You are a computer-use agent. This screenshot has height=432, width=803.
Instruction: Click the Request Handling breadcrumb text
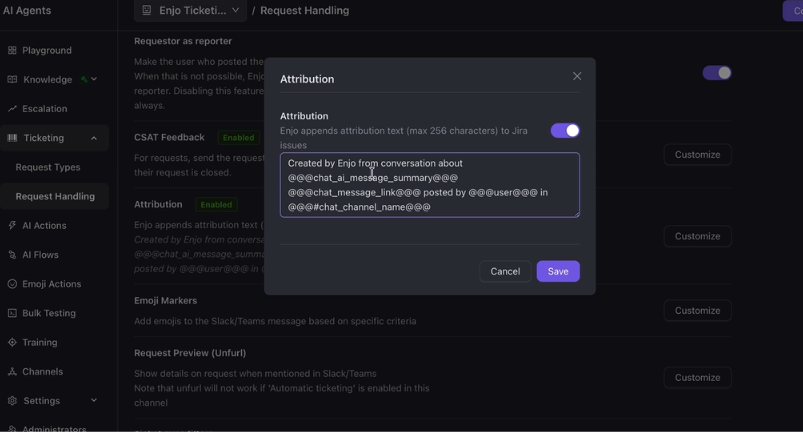point(304,10)
